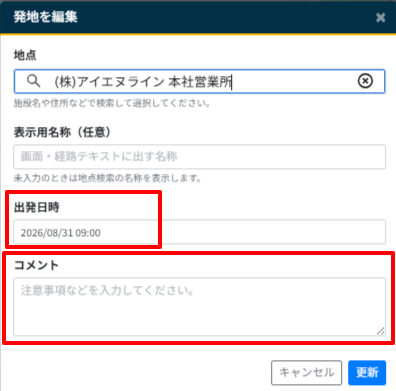Close the 発地を編集 dialog with X

coord(381,17)
